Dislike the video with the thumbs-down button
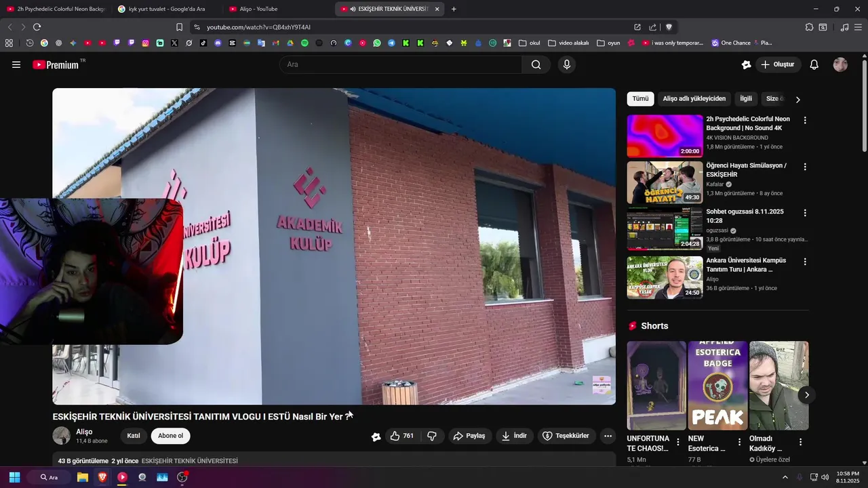868x488 pixels. point(432,436)
